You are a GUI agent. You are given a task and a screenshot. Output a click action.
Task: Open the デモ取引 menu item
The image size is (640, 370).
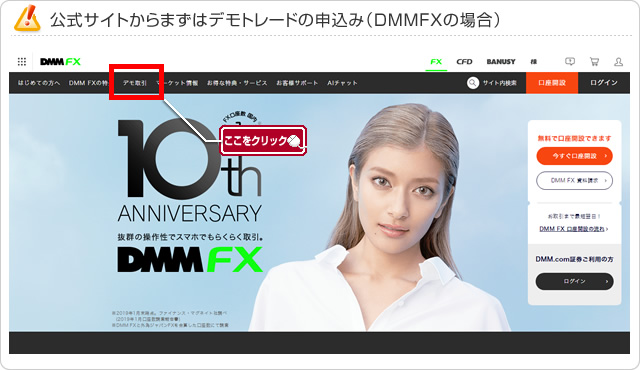135,83
